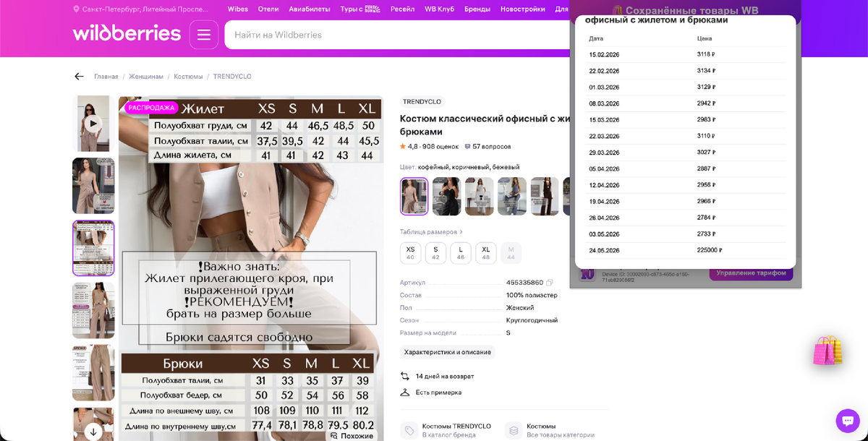Click the Цена column header
This screenshot has width=868, height=441.
(705, 38)
